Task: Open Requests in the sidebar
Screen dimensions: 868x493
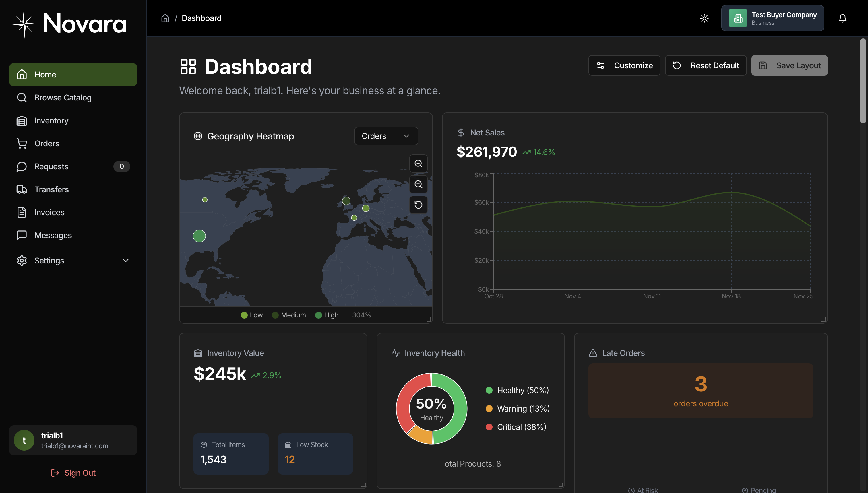Action: pyautogui.click(x=73, y=166)
